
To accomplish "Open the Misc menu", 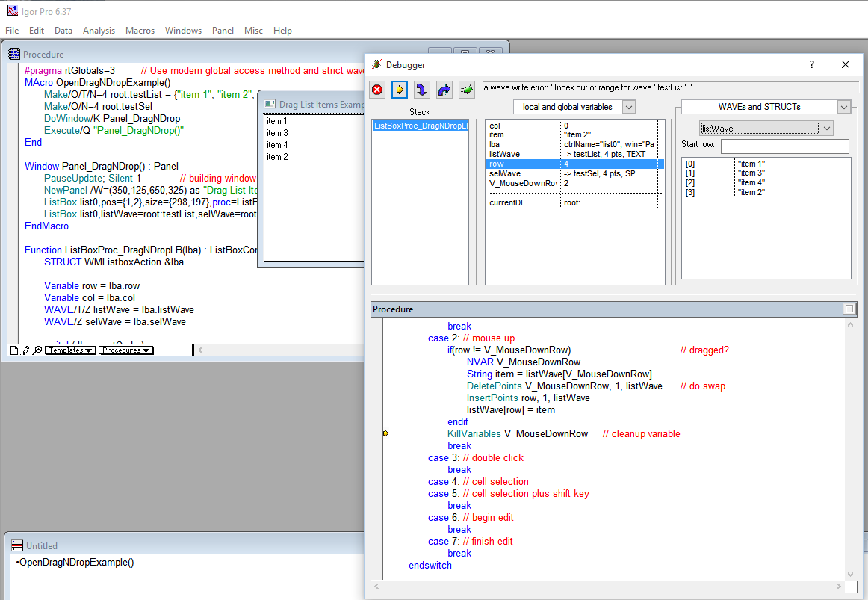I will [253, 31].
